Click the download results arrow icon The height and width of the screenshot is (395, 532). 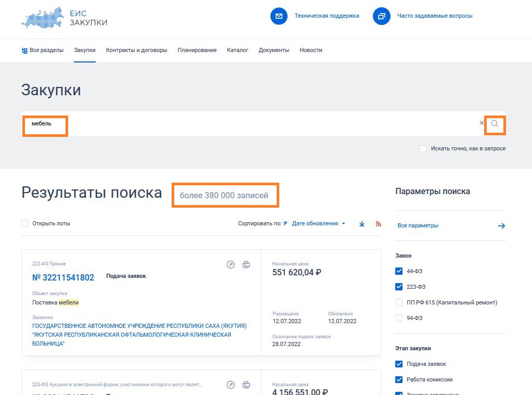pos(362,224)
